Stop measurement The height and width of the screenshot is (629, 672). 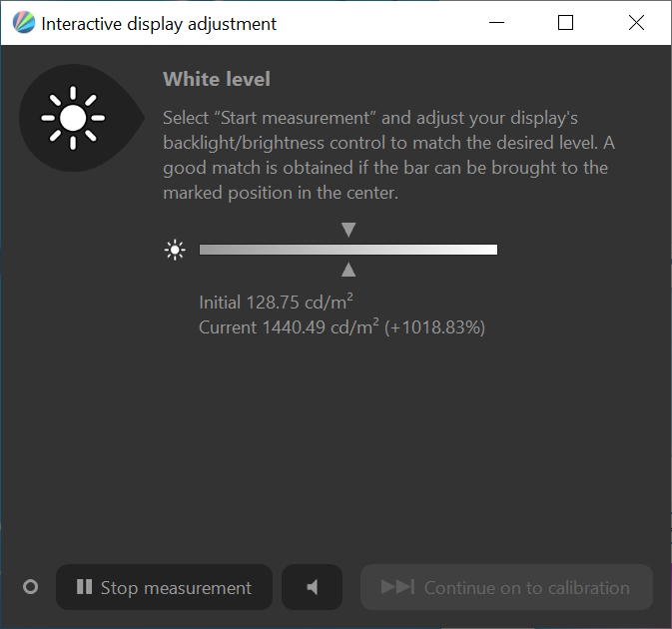[x=165, y=587]
